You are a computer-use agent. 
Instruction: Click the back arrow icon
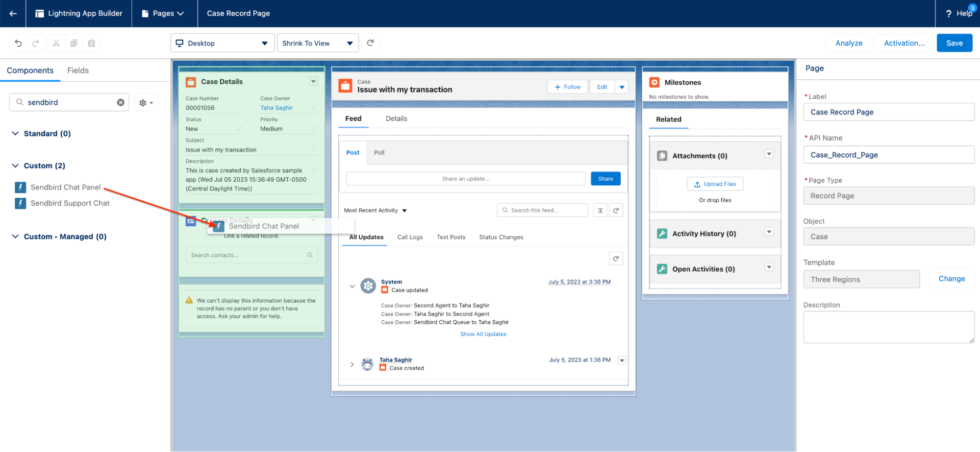[x=13, y=13]
